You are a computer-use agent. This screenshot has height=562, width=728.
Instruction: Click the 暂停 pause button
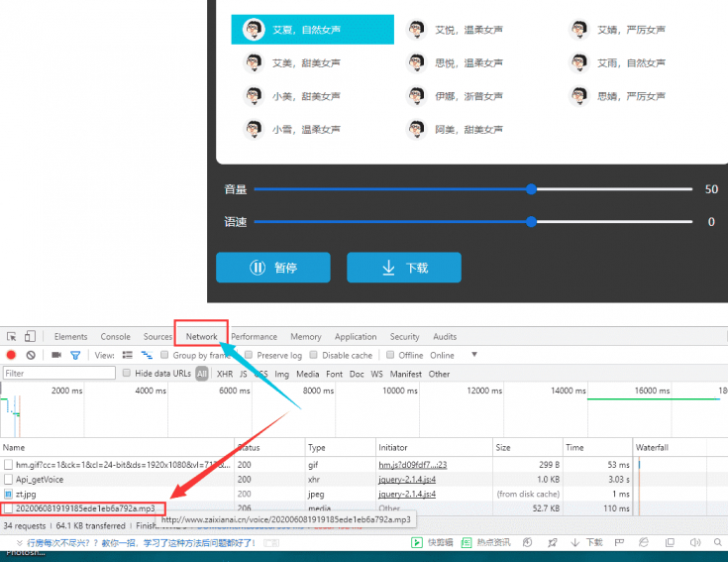click(273, 268)
